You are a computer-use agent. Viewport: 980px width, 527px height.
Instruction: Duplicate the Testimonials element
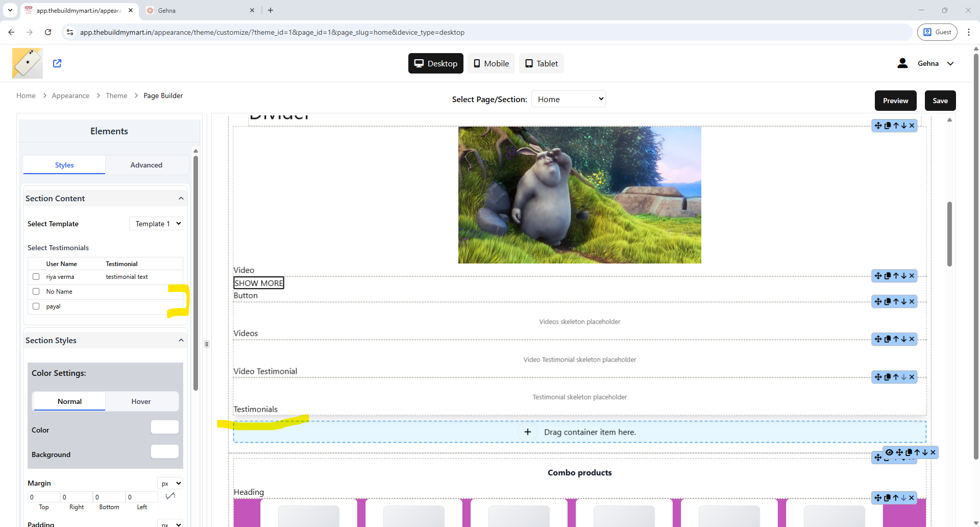pos(887,377)
